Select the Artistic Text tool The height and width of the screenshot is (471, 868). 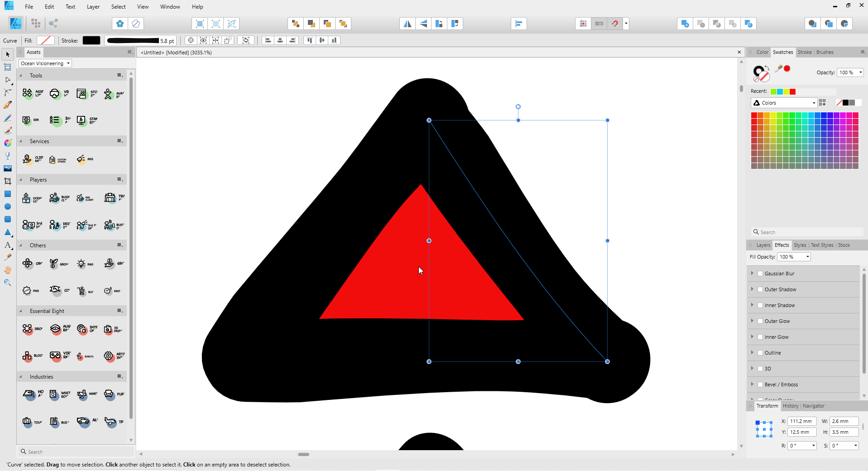[8, 245]
